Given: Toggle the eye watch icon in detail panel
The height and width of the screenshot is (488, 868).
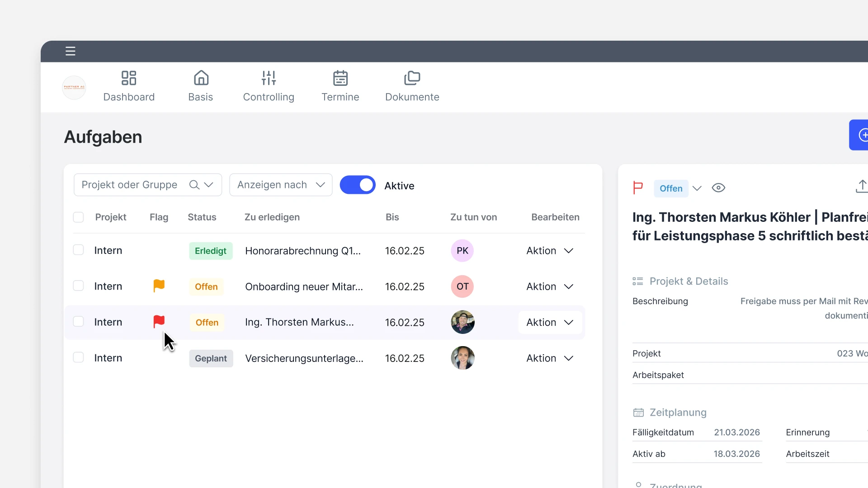Looking at the screenshot, I should [x=718, y=188].
